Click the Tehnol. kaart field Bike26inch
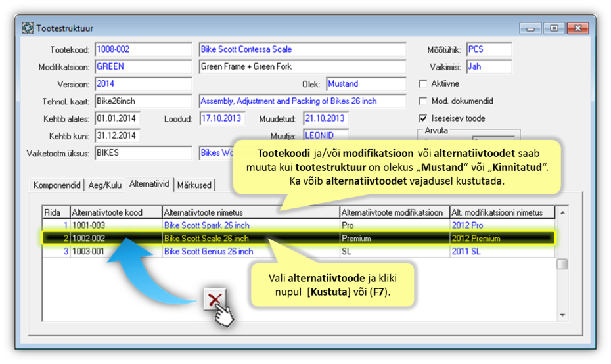The height and width of the screenshot is (364, 611). (x=143, y=101)
